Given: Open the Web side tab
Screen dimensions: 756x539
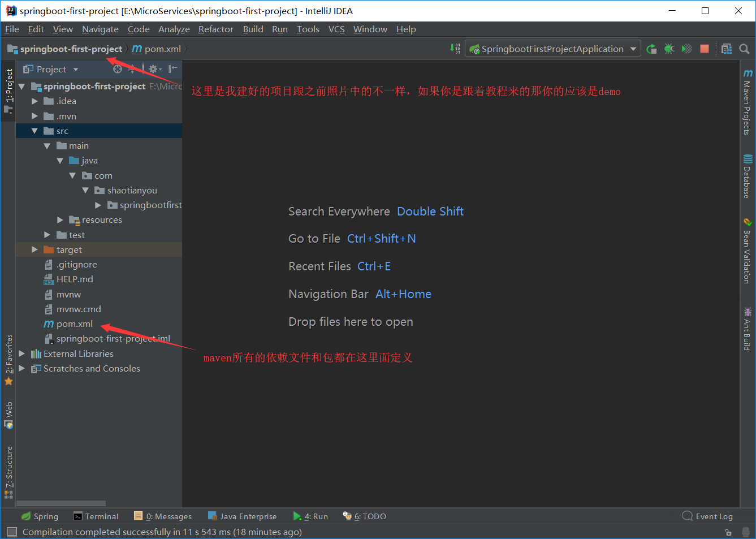Looking at the screenshot, I should click(8, 415).
